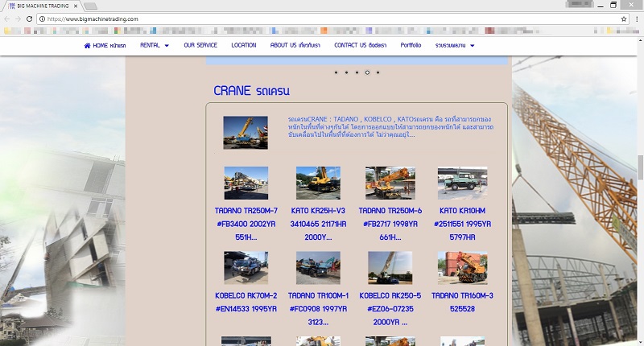Open KOBELCO RK250-5 crane photo
The image size is (644, 346).
click(390, 268)
